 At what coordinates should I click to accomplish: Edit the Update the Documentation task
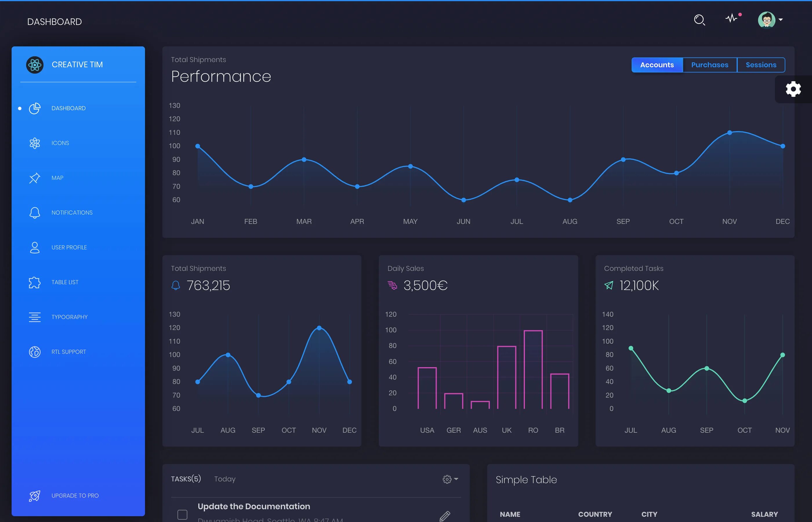tap(445, 516)
